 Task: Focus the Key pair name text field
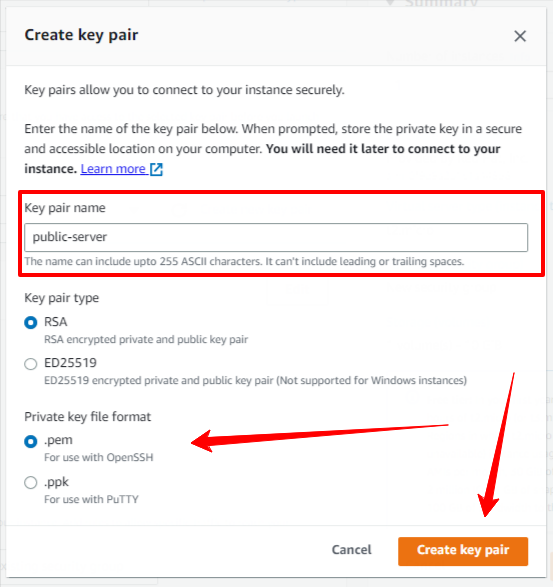click(276, 237)
